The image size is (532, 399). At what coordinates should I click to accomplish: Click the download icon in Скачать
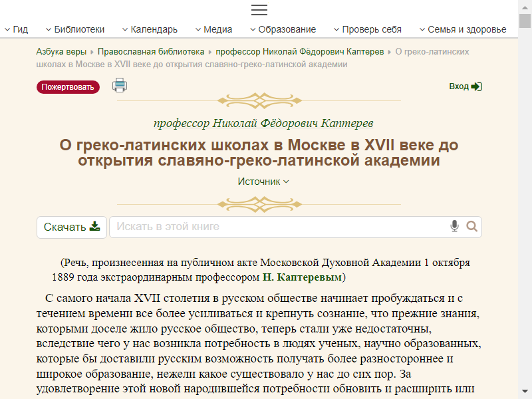pyautogui.click(x=94, y=226)
